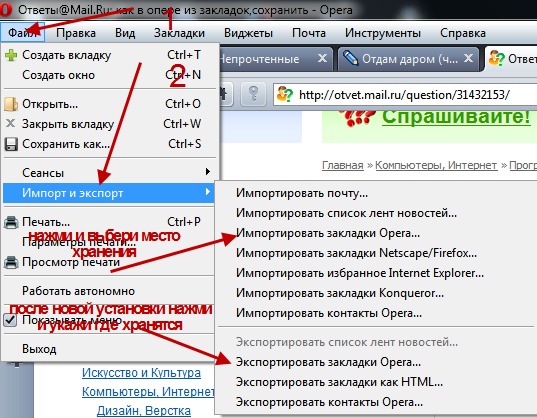Image resolution: width=537 pixels, height=418 pixels.
Task: Follow the Спрашивайте! banner link
Action: (456, 117)
